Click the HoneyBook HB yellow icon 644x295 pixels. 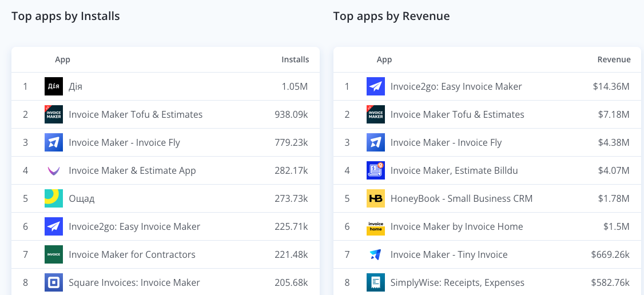[x=376, y=198]
